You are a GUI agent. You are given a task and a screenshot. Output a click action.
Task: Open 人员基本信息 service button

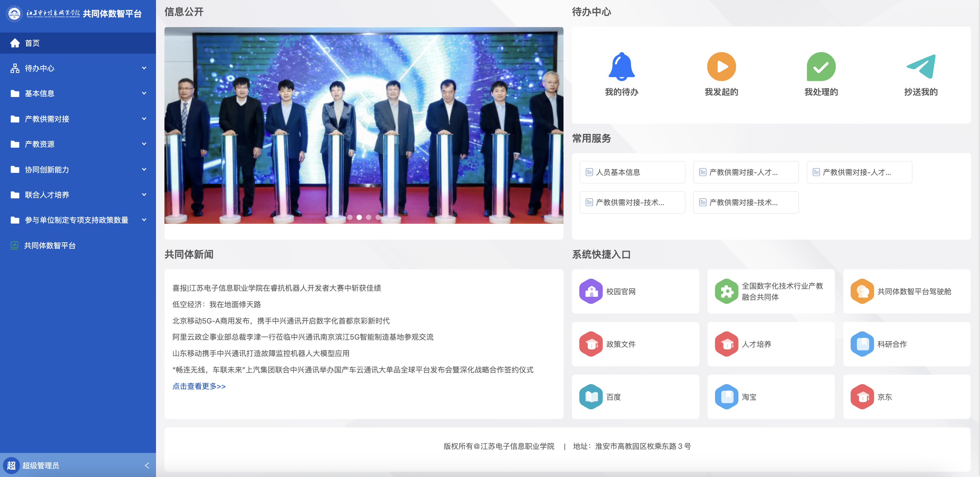pyautogui.click(x=632, y=172)
